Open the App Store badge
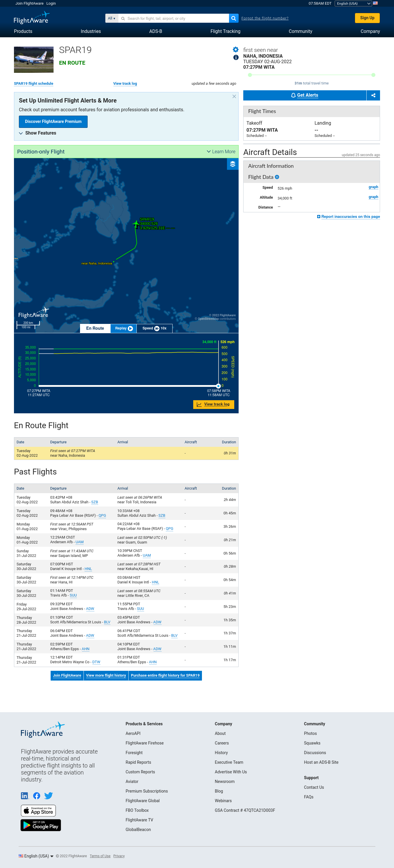Viewport: 394px width, 868px height. (x=38, y=810)
